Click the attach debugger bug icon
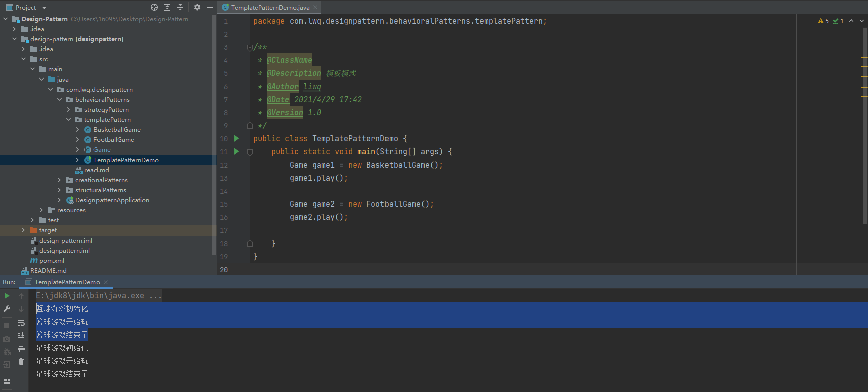868x392 pixels. pyautogui.click(x=7, y=352)
